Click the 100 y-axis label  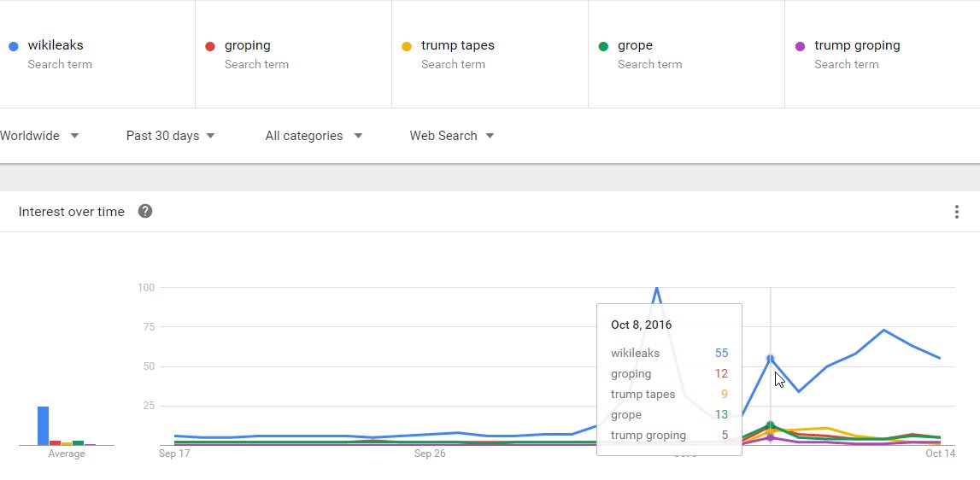[x=145, y=288]
